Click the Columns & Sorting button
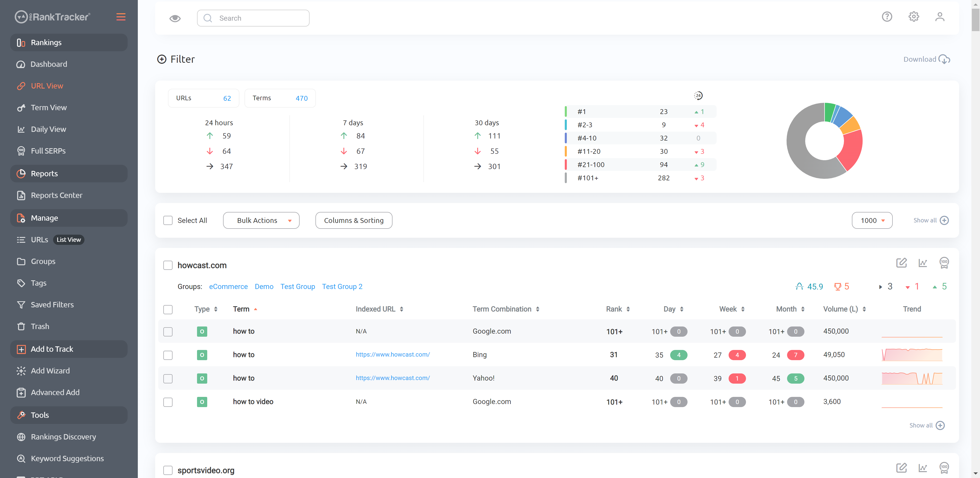The image size is (980, 478). [354, 221]
